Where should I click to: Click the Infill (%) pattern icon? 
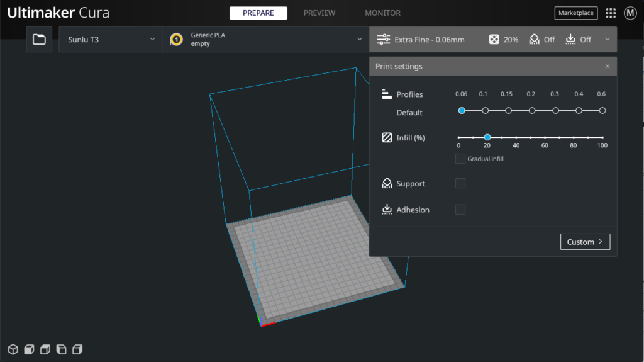(387, 137)
